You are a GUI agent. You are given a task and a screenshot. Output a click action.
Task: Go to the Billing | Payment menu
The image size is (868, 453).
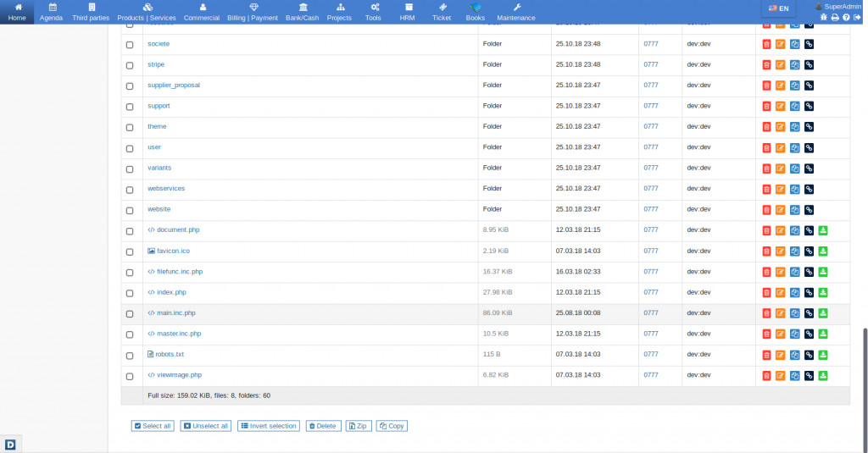click(x=253, y=12)
